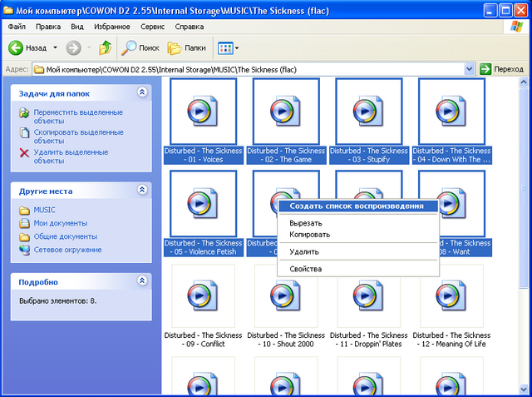Image resolution: width=532 pixels, height=397 pixels.
Task: Expand the address bar dropdown
Action: [x=469, y=69]
